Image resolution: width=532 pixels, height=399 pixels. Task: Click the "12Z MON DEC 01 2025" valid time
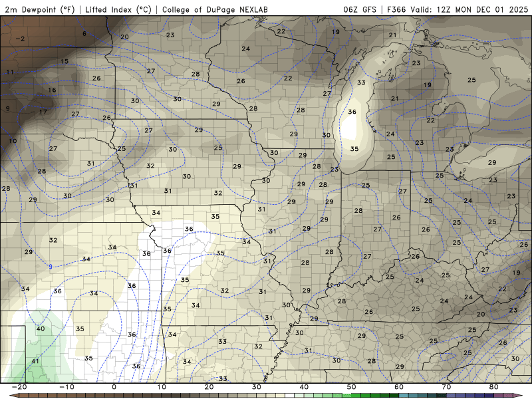coord(482,9)
